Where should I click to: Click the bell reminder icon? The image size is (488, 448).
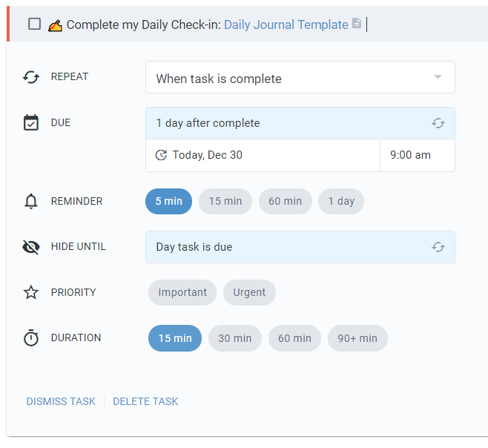point(30,201)
